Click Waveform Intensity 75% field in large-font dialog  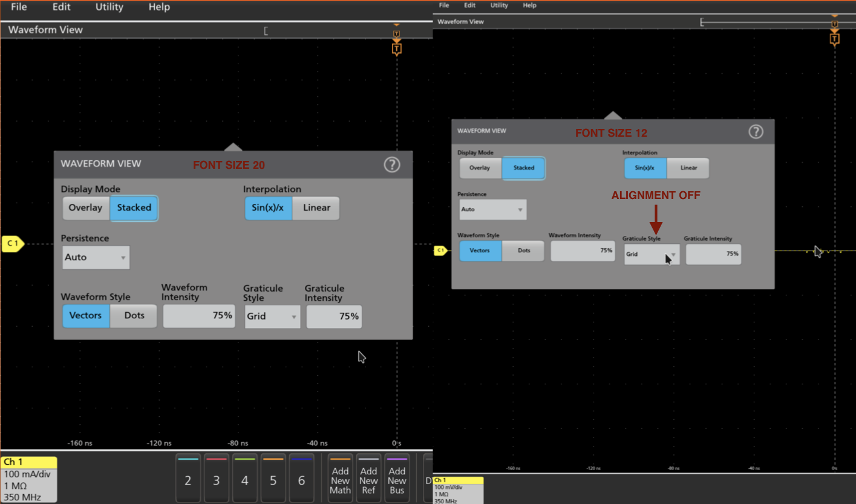199,316
